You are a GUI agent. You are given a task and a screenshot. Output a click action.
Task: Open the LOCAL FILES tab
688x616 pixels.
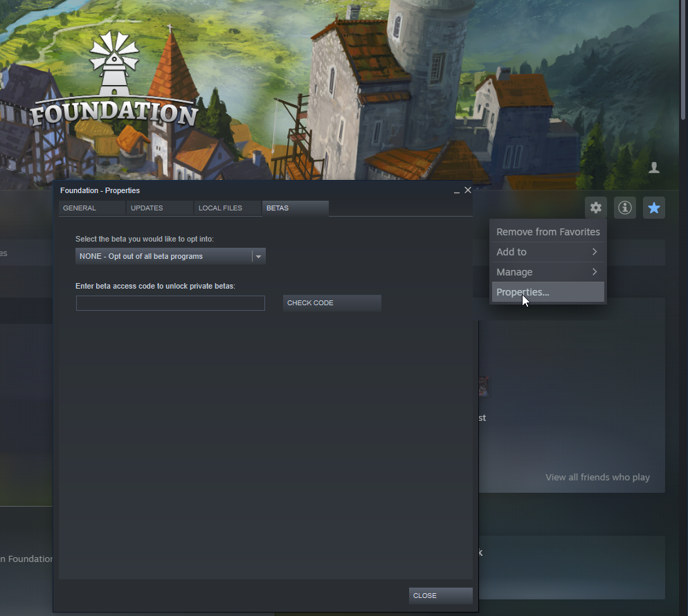coord(227,208)
